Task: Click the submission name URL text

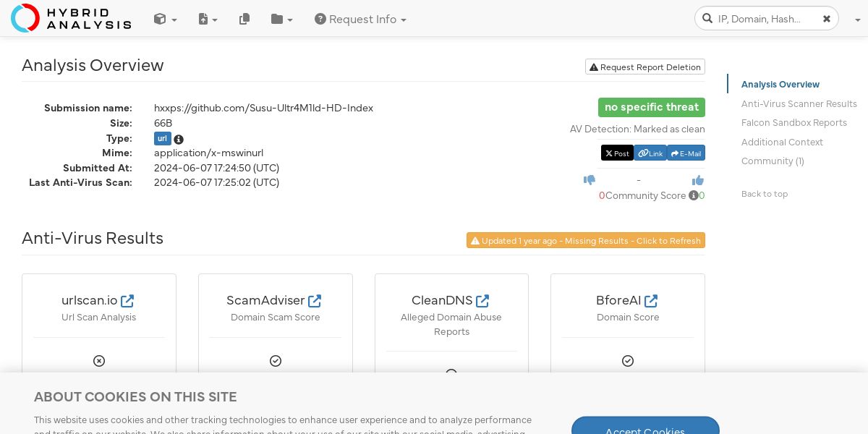Action: [263, 108]
